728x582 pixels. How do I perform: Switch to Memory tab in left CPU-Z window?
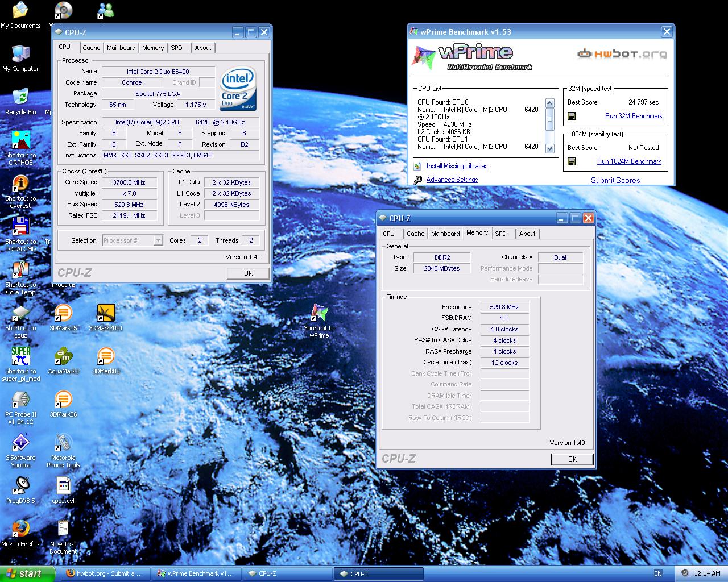pos(153,48)
